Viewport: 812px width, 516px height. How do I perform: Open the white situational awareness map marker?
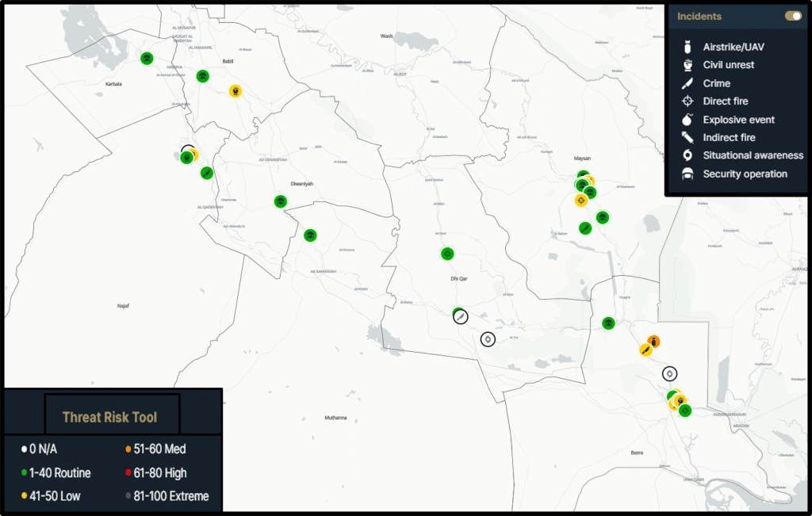tap(670, 373)
